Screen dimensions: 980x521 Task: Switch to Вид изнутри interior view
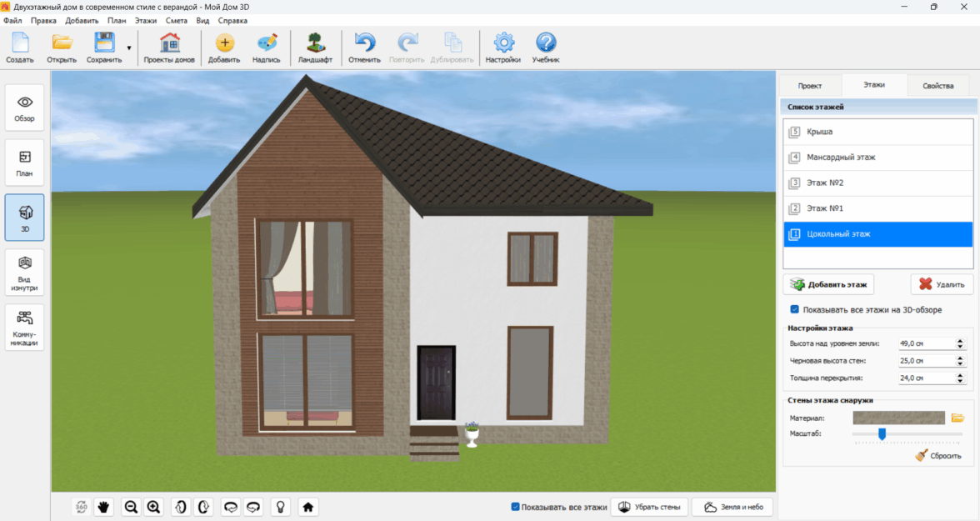click(24, 273)
